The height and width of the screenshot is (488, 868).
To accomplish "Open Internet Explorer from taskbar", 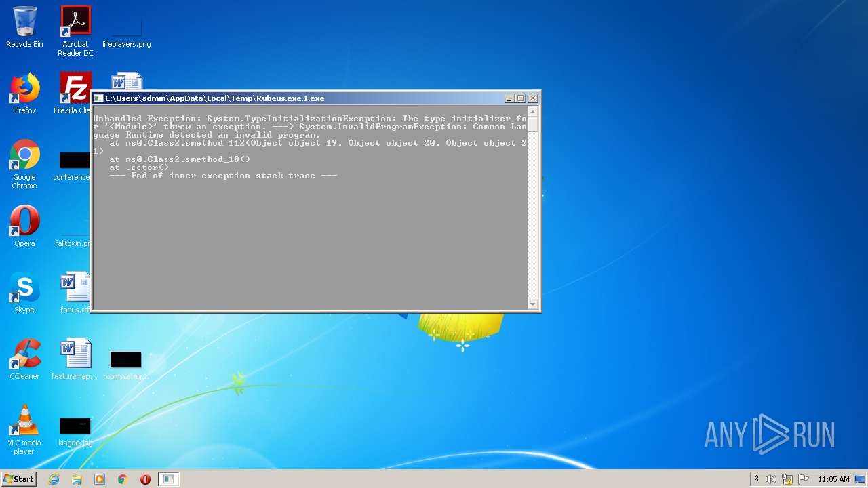I will point(54,479).
